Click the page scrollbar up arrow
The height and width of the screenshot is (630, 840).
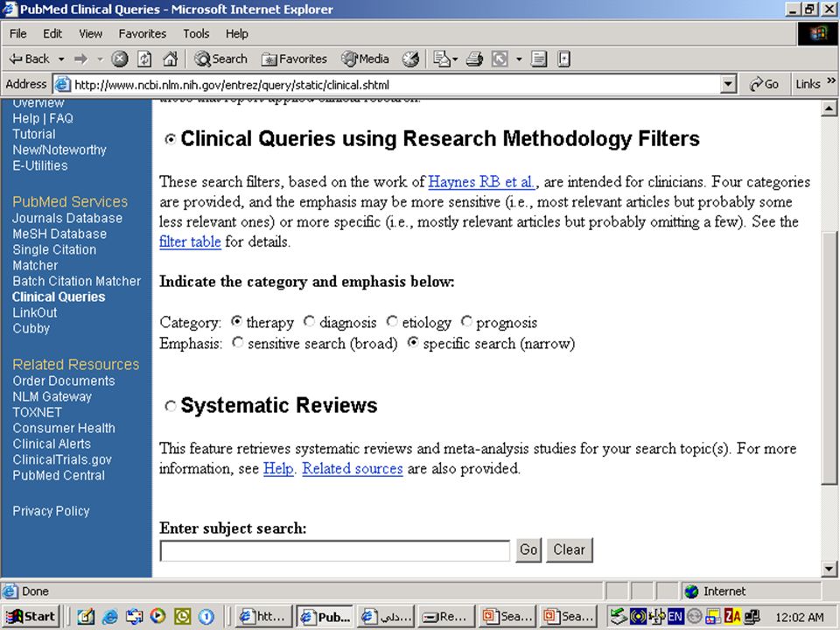point(829,108)
